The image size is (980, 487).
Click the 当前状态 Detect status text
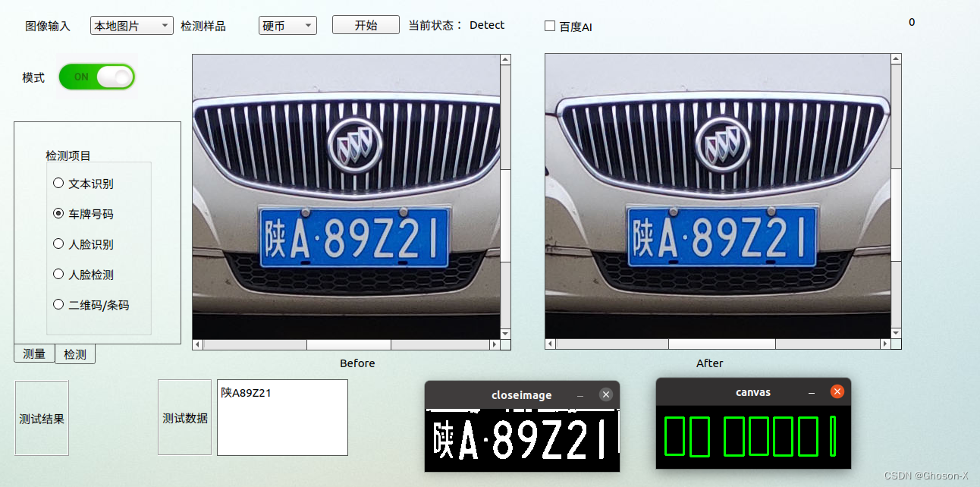coord(457,25)
